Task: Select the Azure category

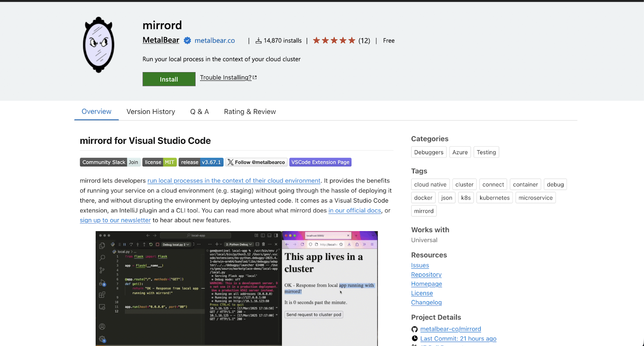Action: click(x=460, y=152)
